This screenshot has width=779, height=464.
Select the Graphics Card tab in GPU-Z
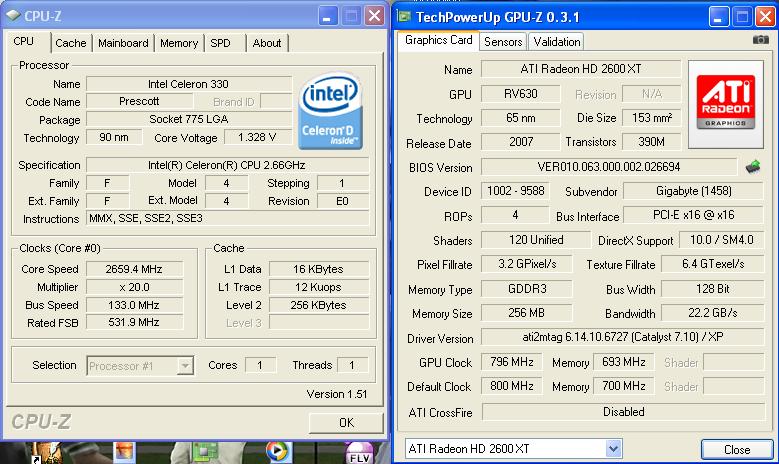click(438, 40)
